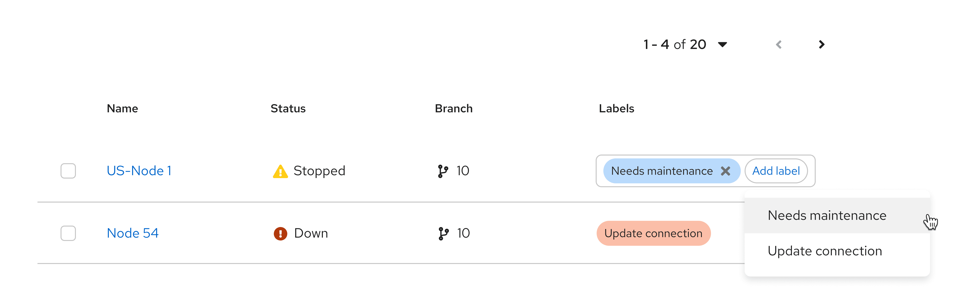Click the orange Update connection label chip
The image size is (980, 288).
tap(653, 233)
